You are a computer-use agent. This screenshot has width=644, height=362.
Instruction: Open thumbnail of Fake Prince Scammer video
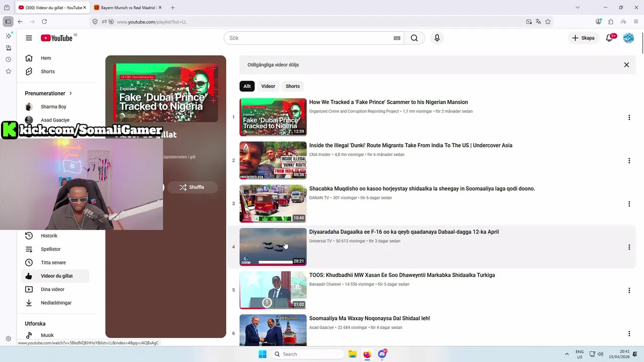tap(273, 117)
